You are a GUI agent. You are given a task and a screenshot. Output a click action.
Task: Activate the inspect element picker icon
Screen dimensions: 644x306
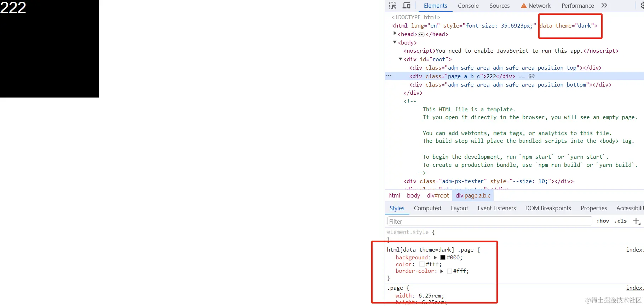(393, 6)
